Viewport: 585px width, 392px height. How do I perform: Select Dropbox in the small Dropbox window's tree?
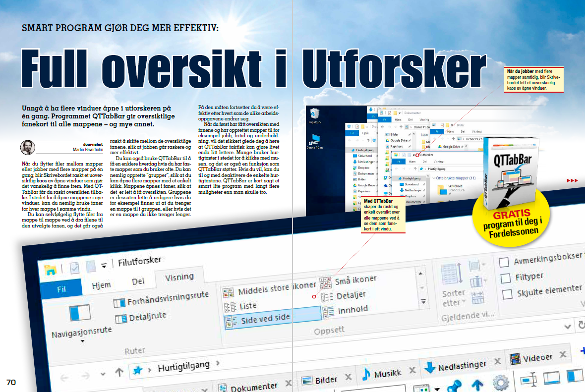click(361, 168)
